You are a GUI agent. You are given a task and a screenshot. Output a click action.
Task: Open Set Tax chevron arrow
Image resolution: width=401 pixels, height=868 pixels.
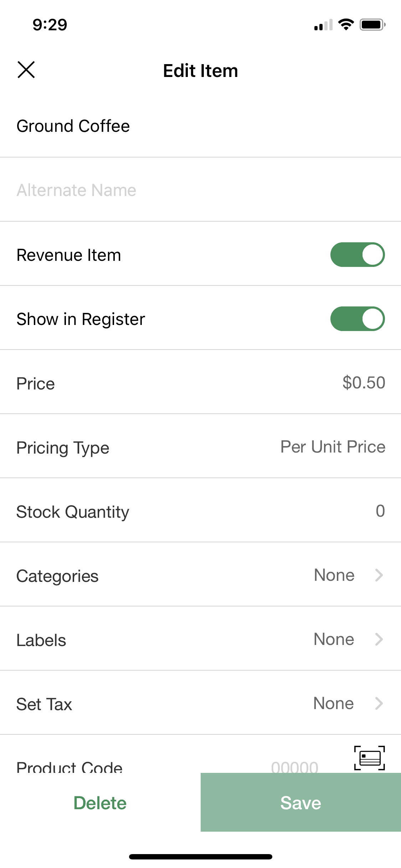pos(379,703)
